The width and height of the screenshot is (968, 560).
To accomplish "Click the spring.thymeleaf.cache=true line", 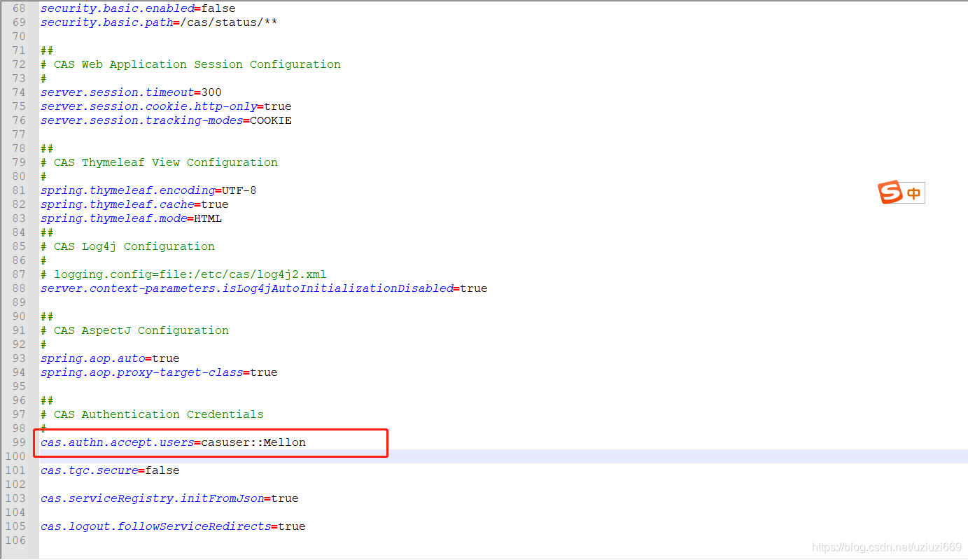I will (x=134, y=204).
